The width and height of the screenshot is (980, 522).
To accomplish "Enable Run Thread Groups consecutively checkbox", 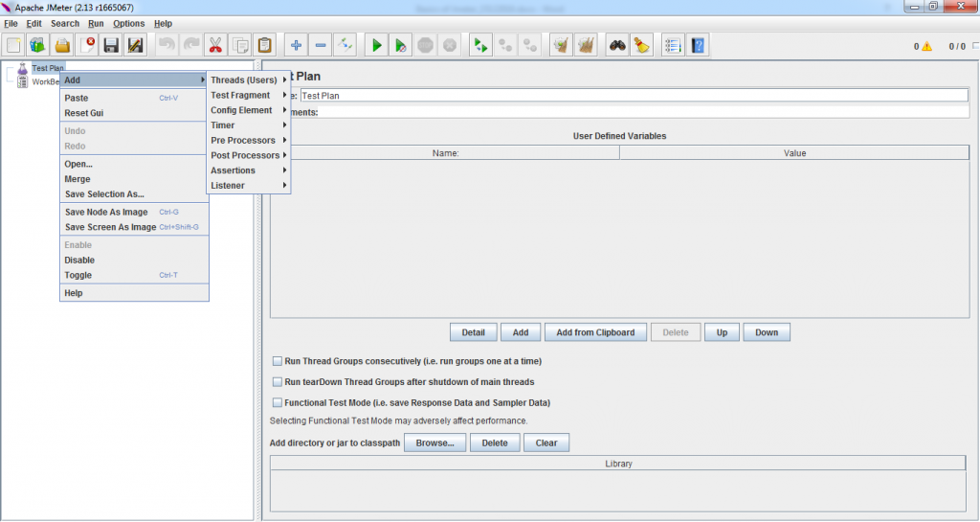I will [278, 361].
